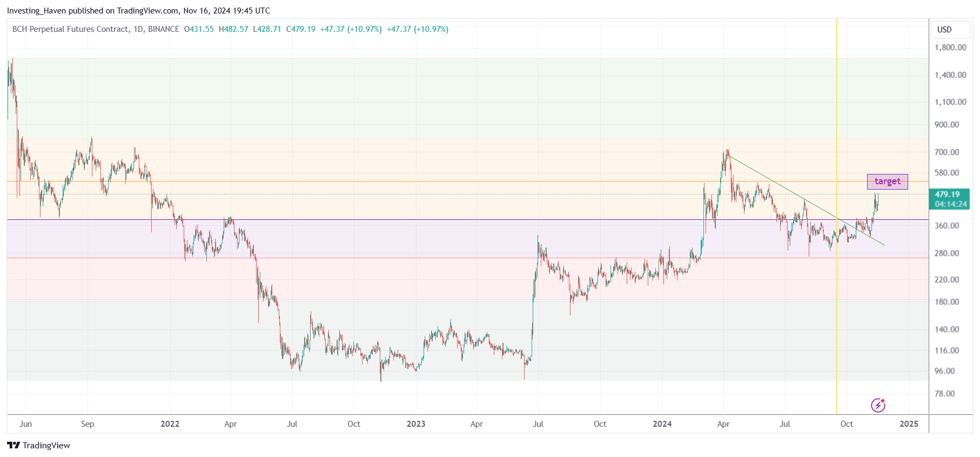Click the TradingView logo at bottom left
980x457 pixels.
point(38,445)
